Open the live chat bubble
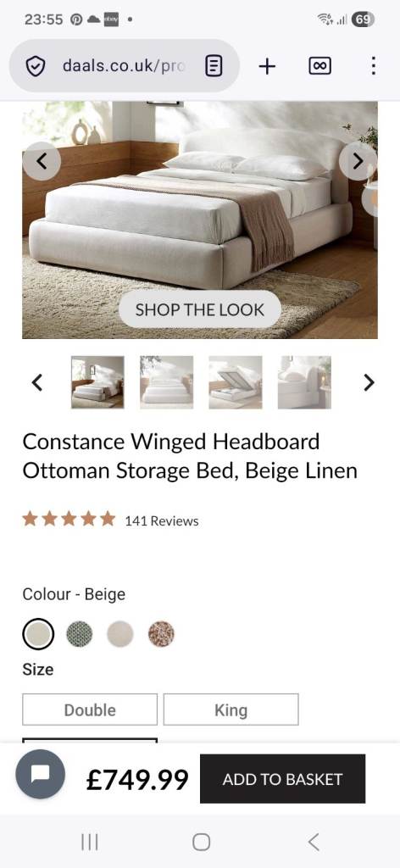The height and width of the screenshot is (868, 400). coord(41,774)
